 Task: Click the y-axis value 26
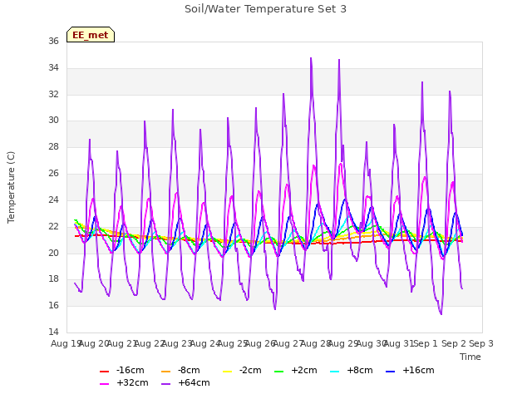pos(53,173)
